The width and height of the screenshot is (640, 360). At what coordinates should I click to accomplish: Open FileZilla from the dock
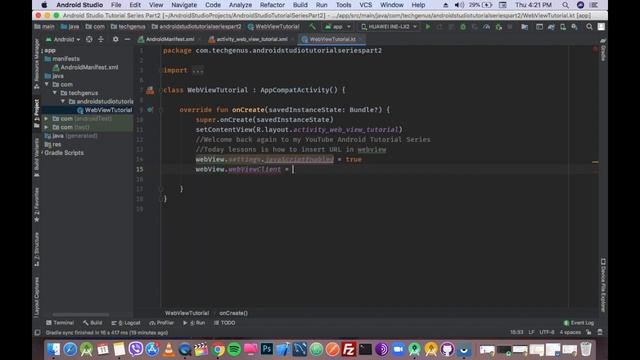tap(349, 349)
